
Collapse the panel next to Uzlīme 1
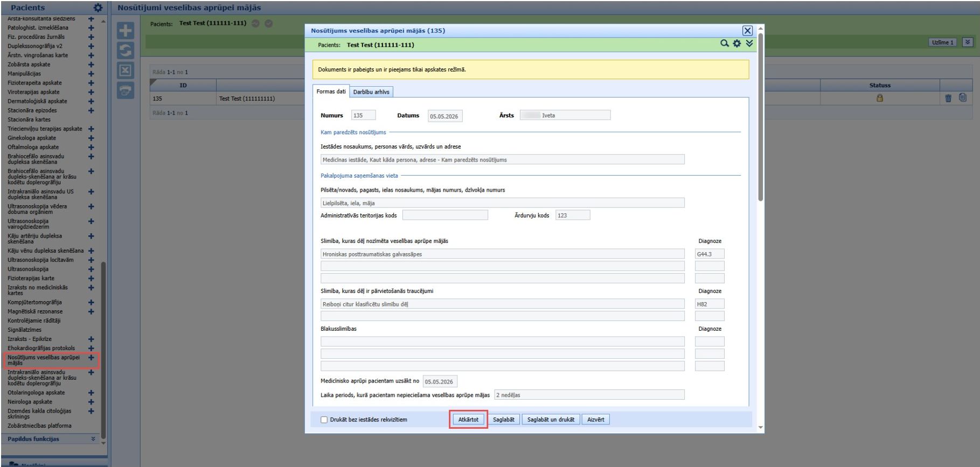pos(968,42)
